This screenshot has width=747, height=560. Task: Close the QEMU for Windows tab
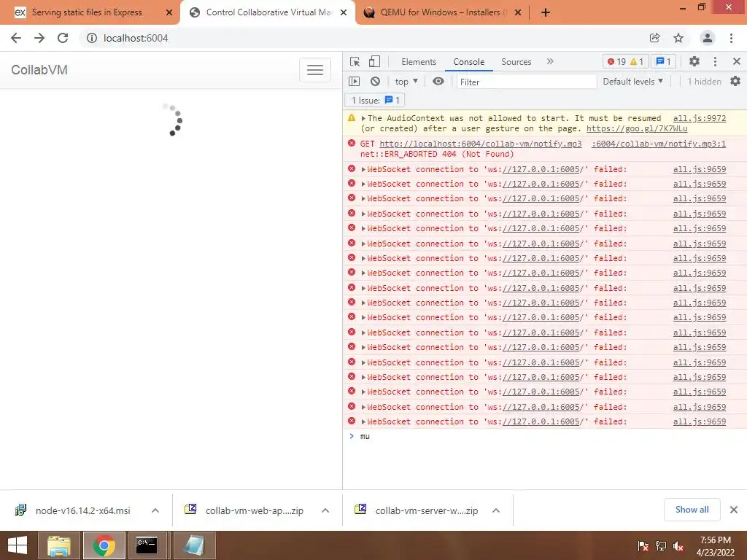[518, 12]
